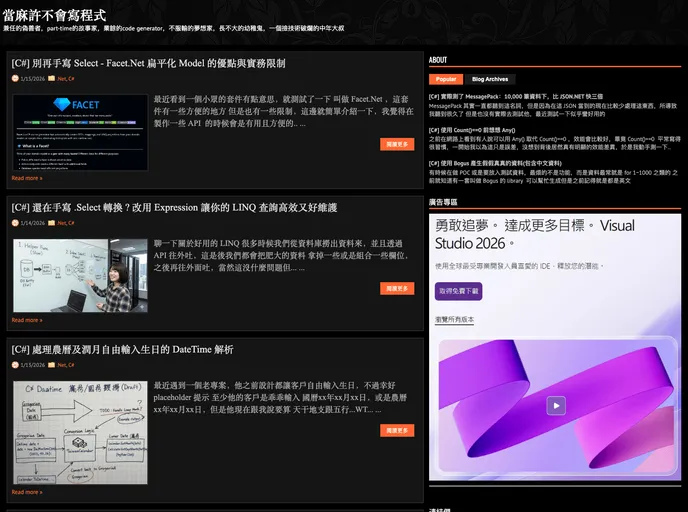This screenshot has height=512, width=688.
Task: Click the clock icon beside 1/15/2026
Action: coord(15,78)
